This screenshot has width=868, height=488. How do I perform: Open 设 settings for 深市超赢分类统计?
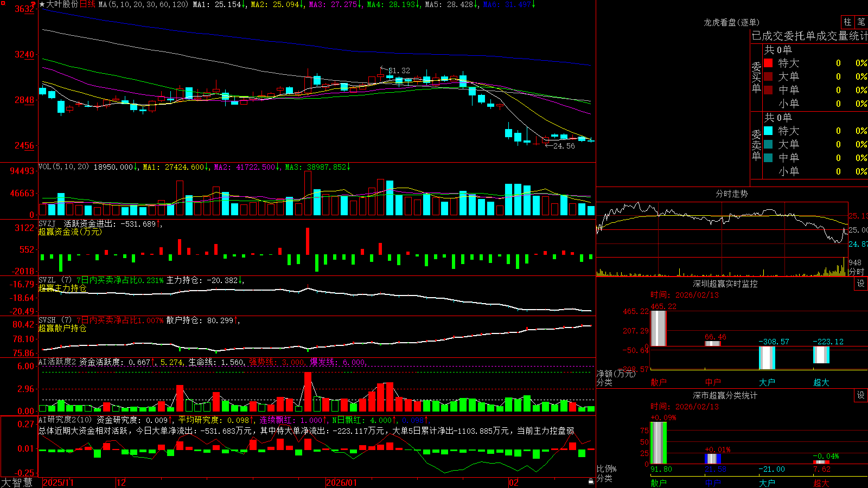pos(861,395)
